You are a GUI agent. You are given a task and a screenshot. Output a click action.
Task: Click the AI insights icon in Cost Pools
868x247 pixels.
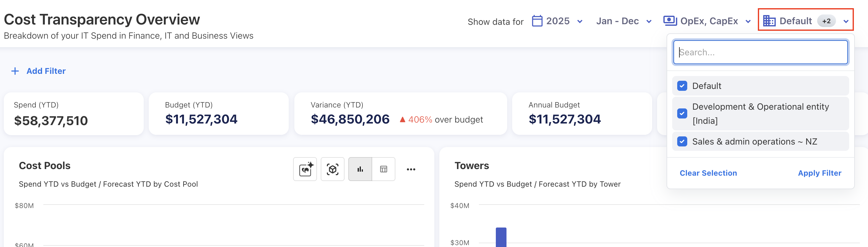pos(305,169)
